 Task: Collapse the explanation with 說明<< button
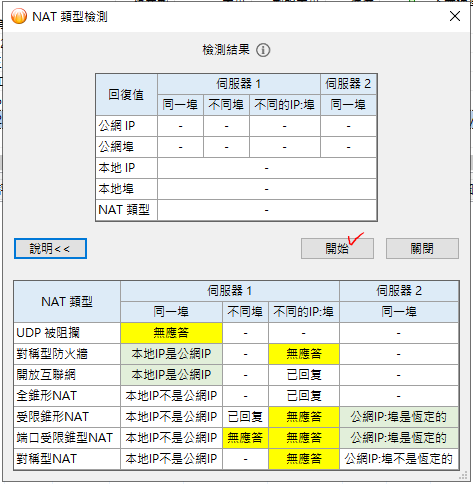pos(50,248)
